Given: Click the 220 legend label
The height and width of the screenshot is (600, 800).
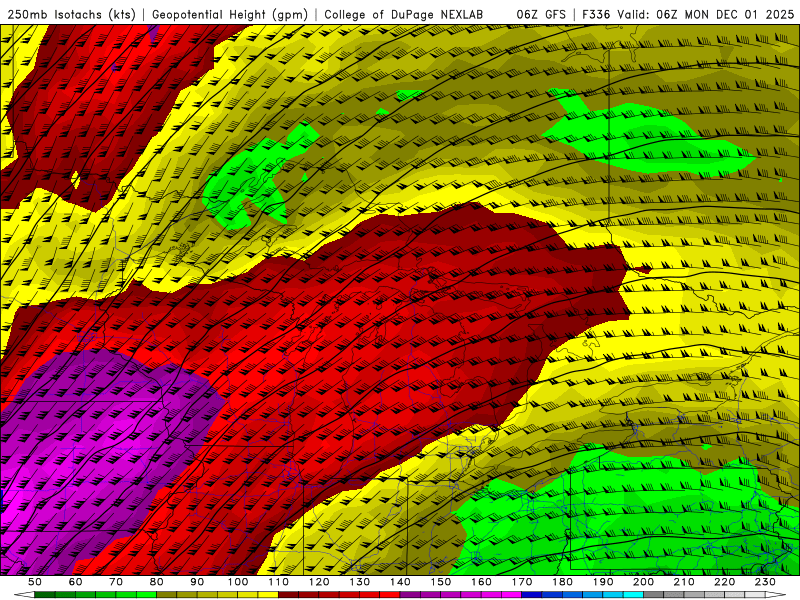Looking at the screenshot, I should pos(724,582).
